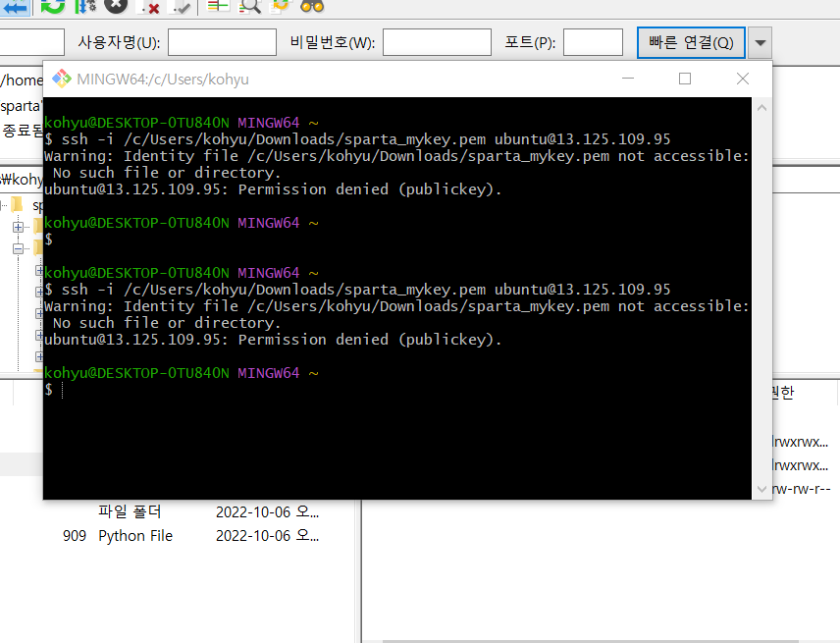Click in the 비밀번호(W) password field

coord(437,42)
